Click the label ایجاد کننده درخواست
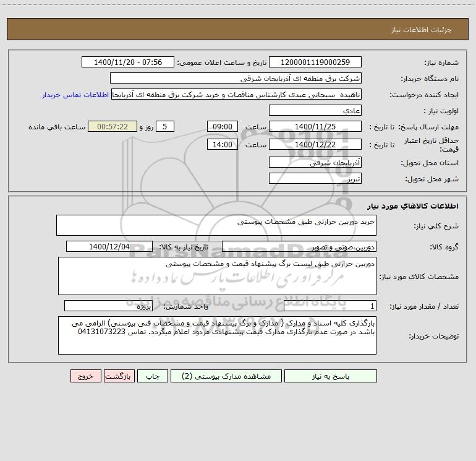 [424, 95]
